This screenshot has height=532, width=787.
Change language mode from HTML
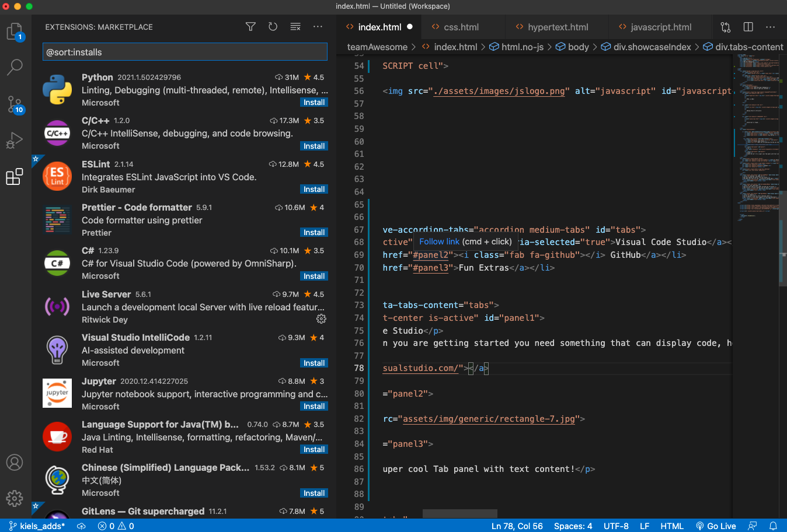pyautogui.click(x=672, y=526)
